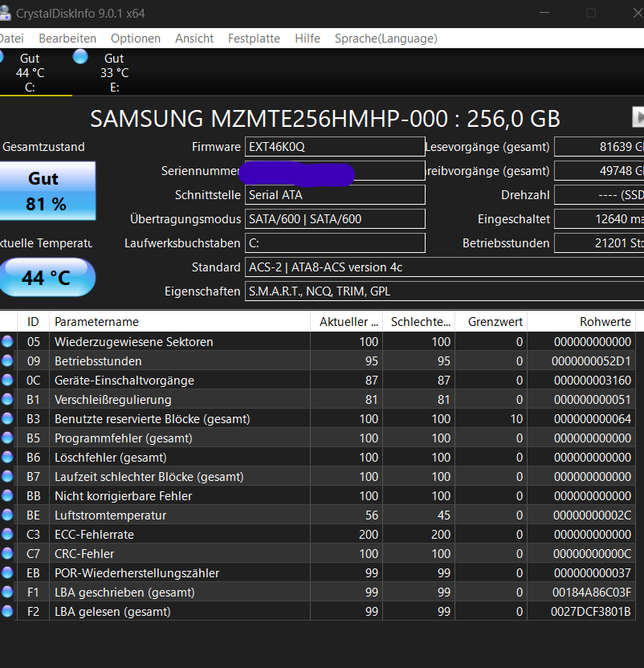Click threshold value 10 in B3 row
644x668 pixels.
click(x=516, y=419)
